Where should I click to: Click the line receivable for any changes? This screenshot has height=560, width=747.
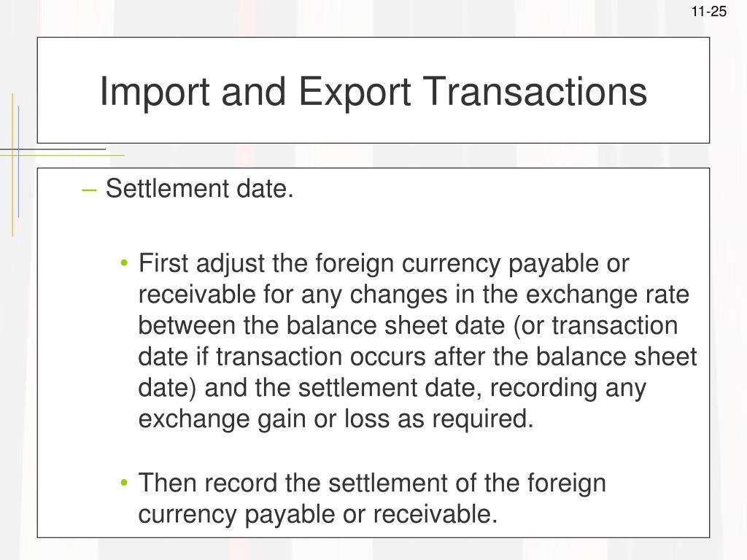[x=414, y=295]
